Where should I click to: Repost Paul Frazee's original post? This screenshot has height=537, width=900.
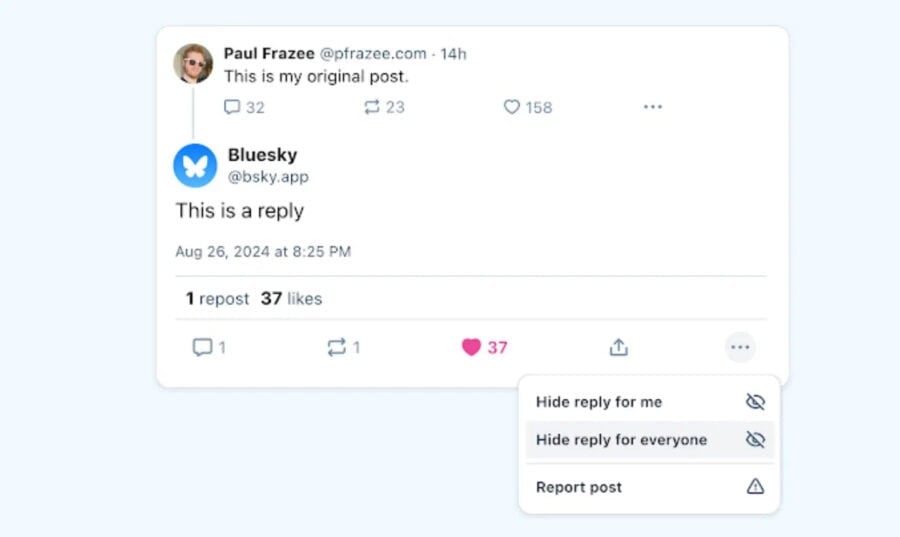point(372,107)
